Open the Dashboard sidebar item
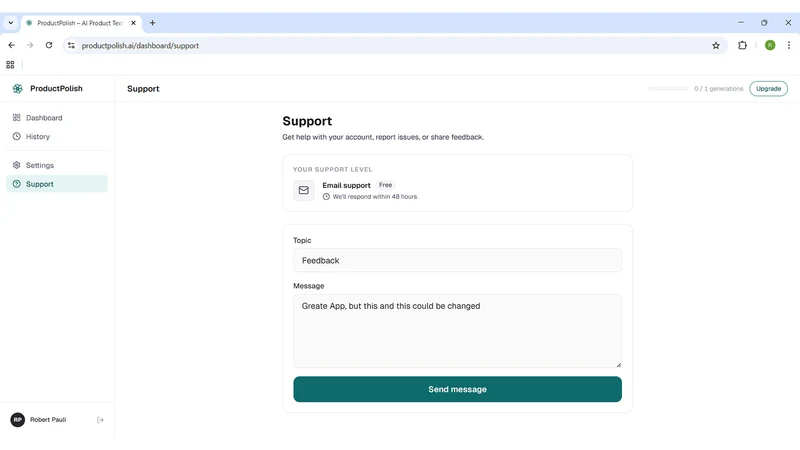This screenshot has height=450, width=800. point(57,118)
